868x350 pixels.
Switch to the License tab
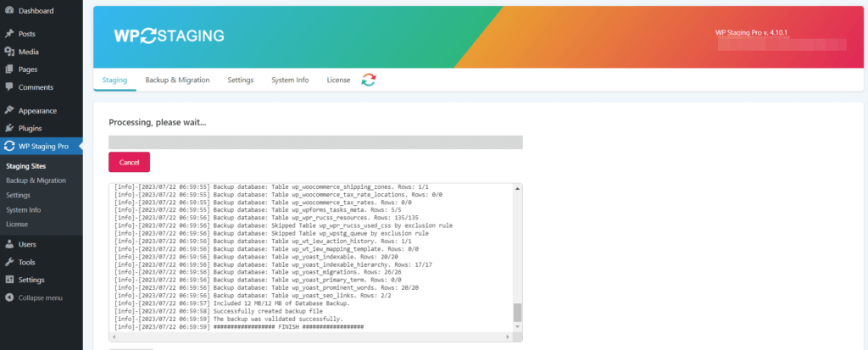point(338,80)
